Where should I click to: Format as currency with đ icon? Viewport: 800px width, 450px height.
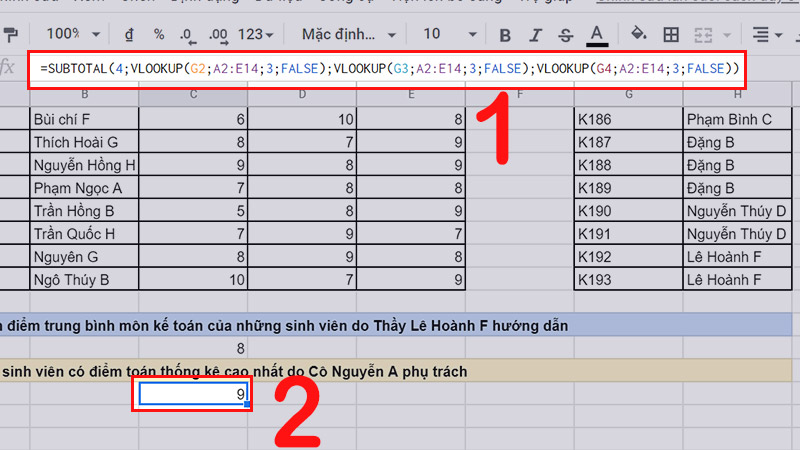click(131, 34)
